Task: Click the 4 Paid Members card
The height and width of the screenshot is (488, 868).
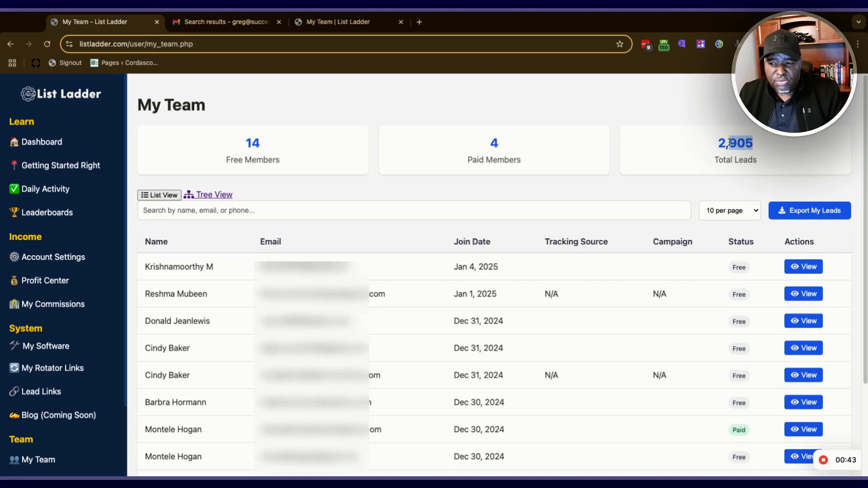Action: 494,150
